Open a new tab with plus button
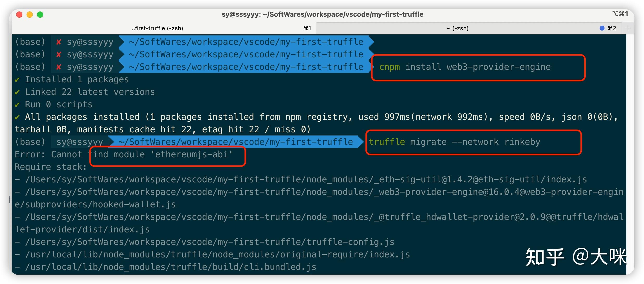The image size is (644, 284). 628,28
